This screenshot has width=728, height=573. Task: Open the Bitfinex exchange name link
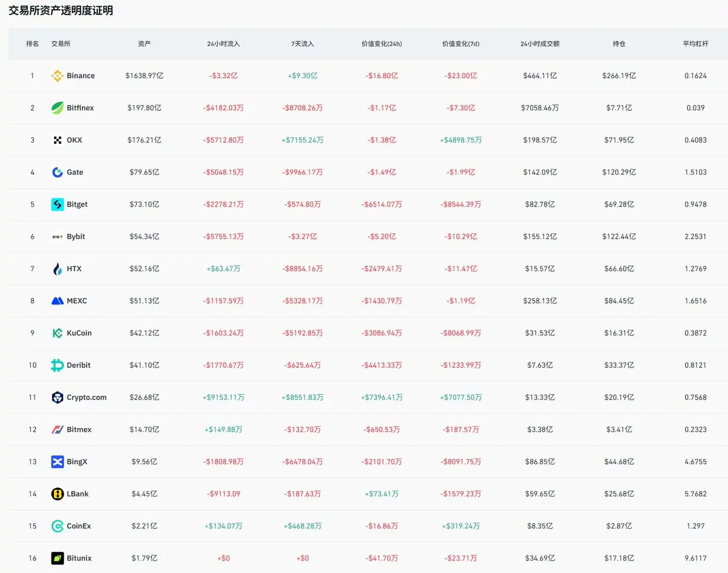(80, 108)
